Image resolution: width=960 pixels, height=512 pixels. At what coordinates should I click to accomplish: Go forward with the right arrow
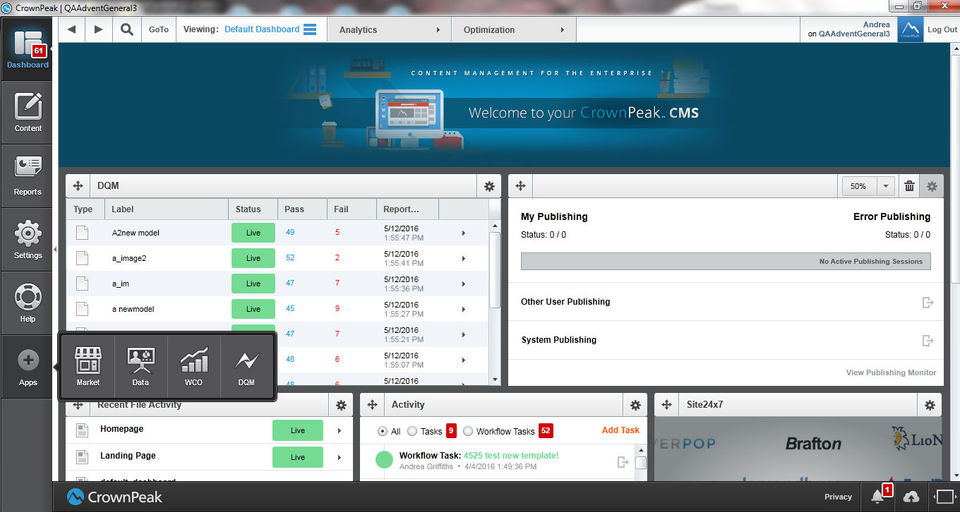99,29
